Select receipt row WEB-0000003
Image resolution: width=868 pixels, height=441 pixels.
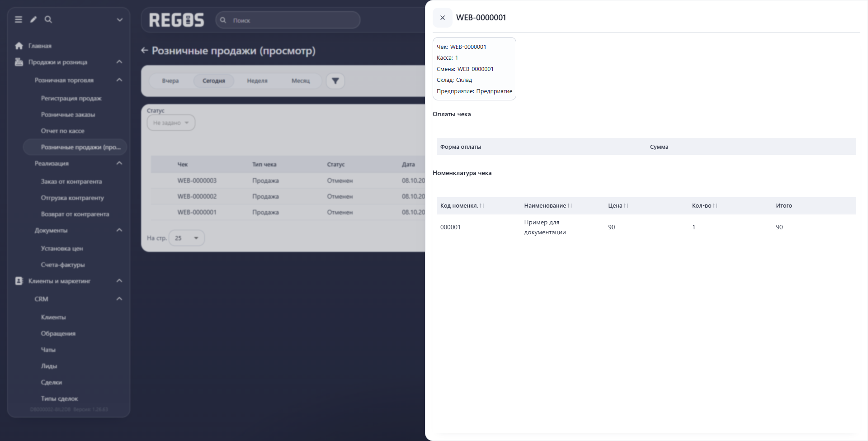pyautogui.click(x=288, y=180)
